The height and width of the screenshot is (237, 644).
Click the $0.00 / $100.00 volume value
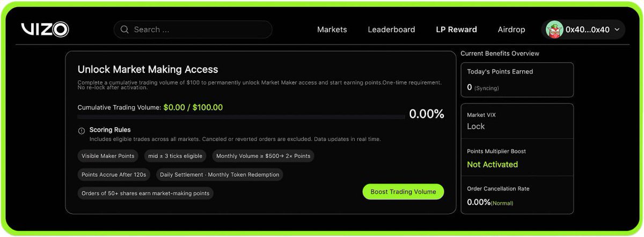193,107
